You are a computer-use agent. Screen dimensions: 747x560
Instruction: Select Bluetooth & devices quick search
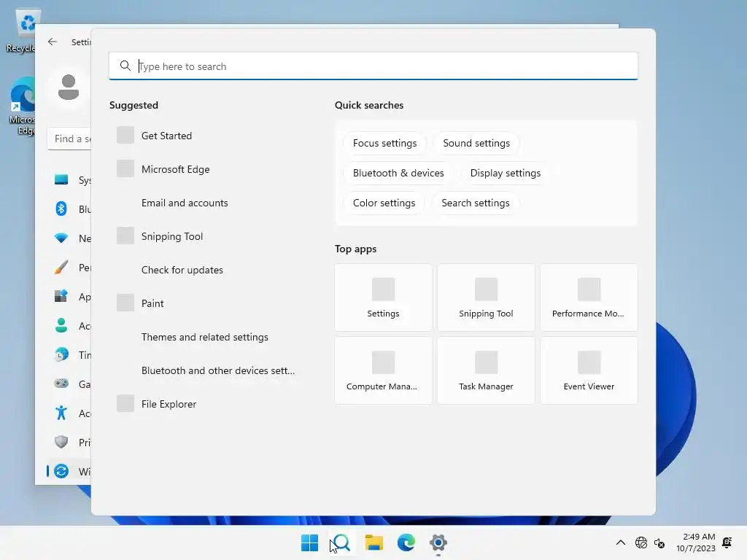point(398,173)
